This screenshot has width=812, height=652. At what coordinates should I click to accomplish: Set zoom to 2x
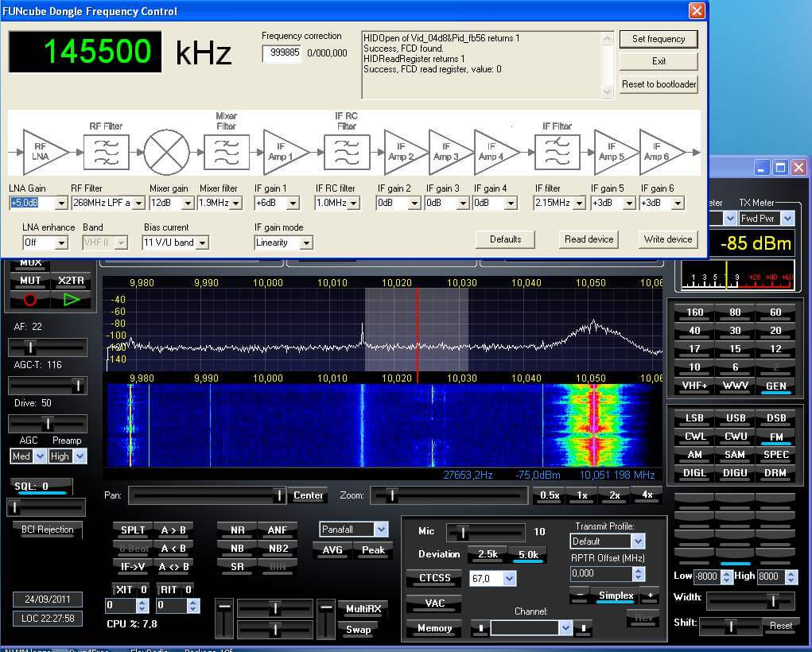click(615, 495)
